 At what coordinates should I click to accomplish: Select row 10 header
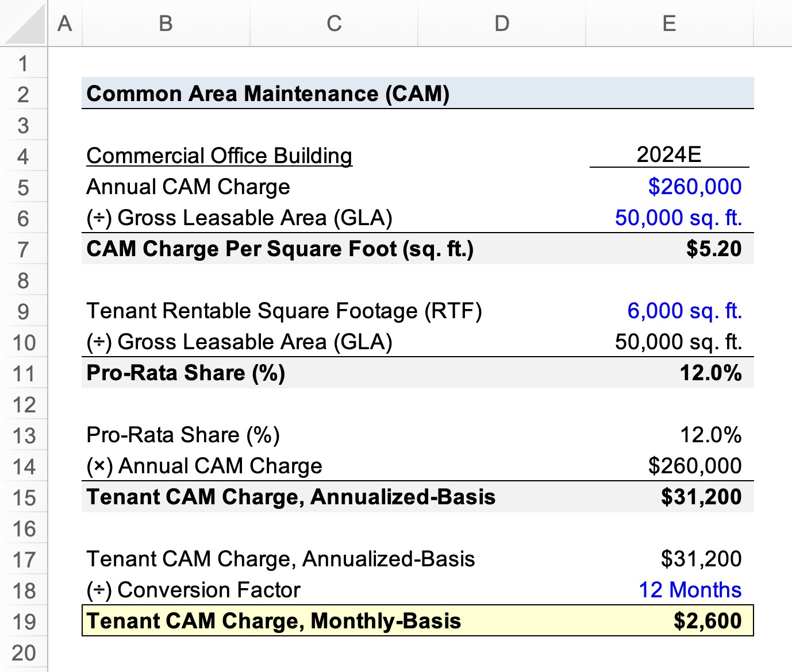(24, 342)
